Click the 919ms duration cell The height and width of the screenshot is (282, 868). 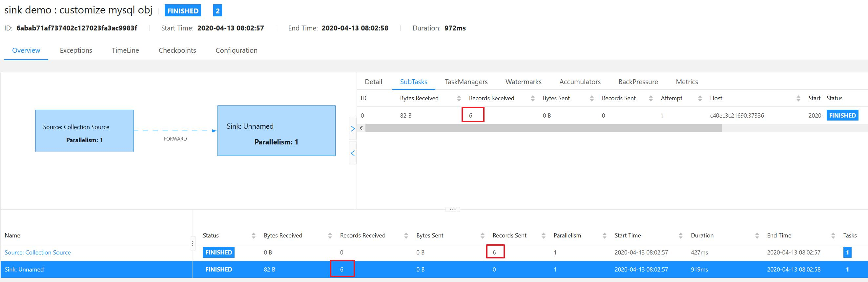[699, 270]
